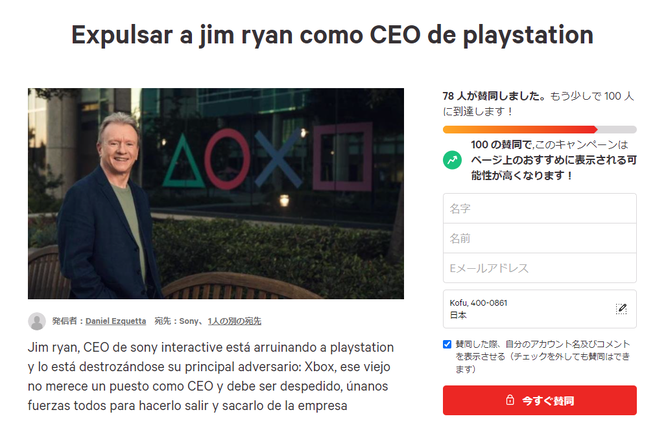Click the blue cross PlayStation symbol
655x423 pixels.
pos(279,158)
